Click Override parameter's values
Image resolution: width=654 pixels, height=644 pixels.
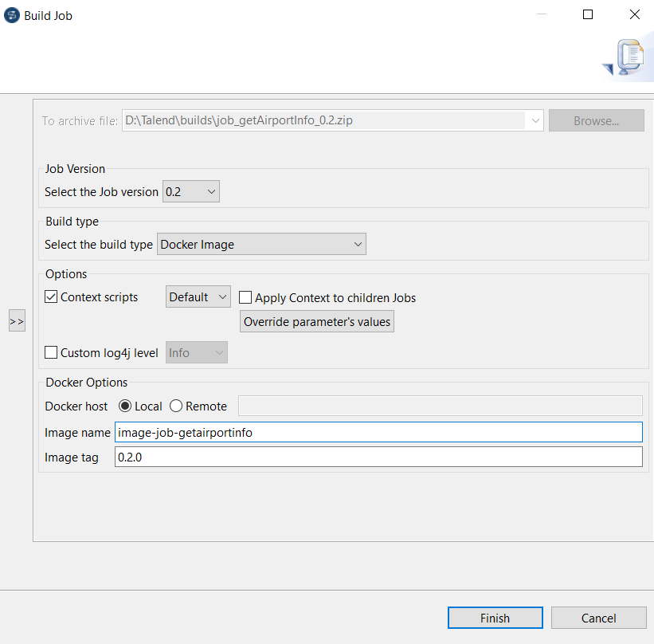click(316, 321)
